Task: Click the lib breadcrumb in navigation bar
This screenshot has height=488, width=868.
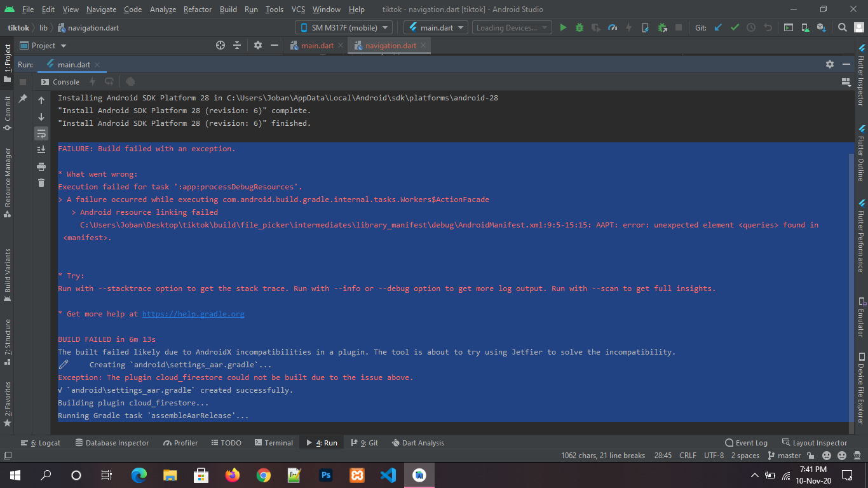Action: coord(43,27)
